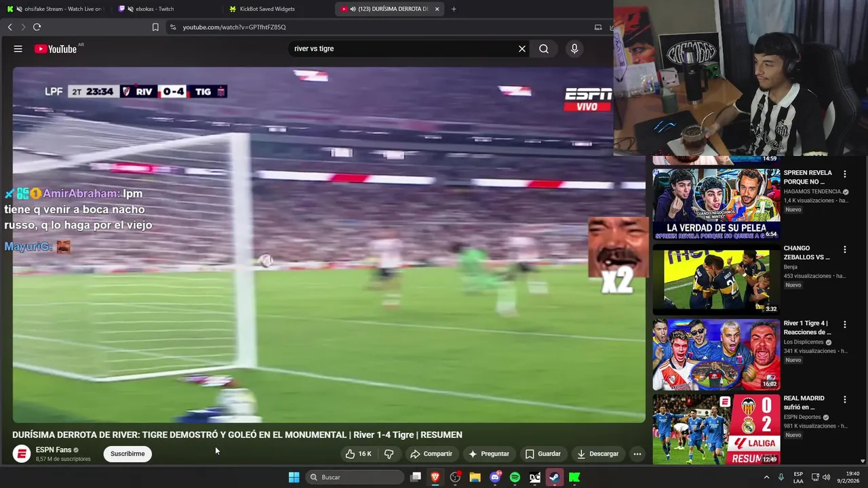The width and height of the screenshot is (868, 488).
Task: Open the YouTube hamburger guide menu
Action: pyautogui.click(x=18, y=49)
